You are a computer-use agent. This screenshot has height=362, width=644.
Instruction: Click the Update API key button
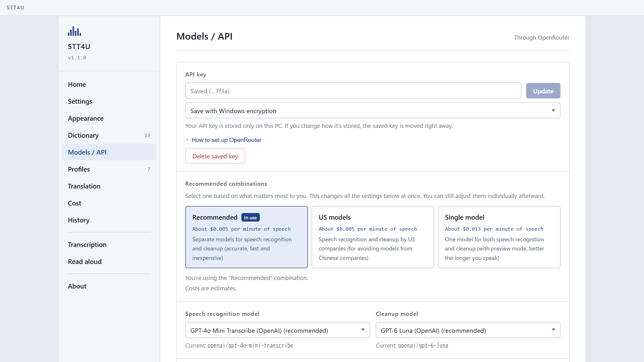[543, 91]
